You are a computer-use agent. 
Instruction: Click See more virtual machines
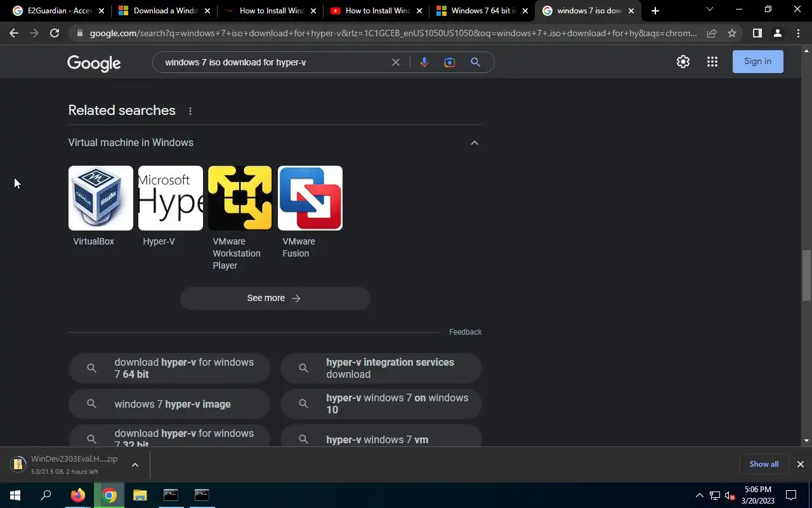[275, 298]
